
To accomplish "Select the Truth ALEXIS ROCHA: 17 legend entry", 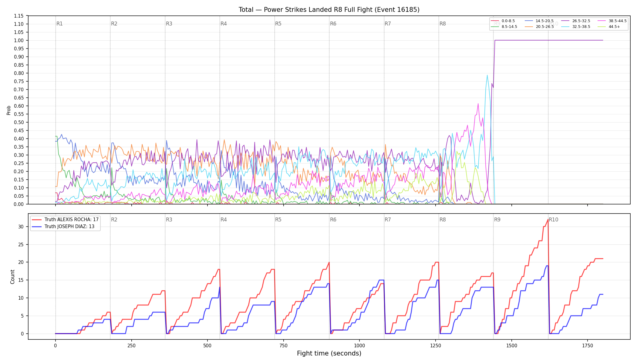I will pyautogui.click(x=65, y=220).
